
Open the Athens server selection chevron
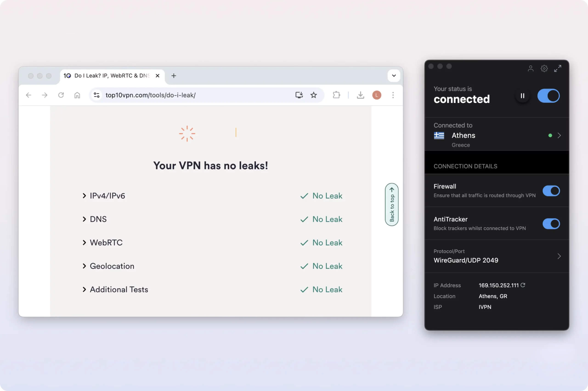click(559, 135)
